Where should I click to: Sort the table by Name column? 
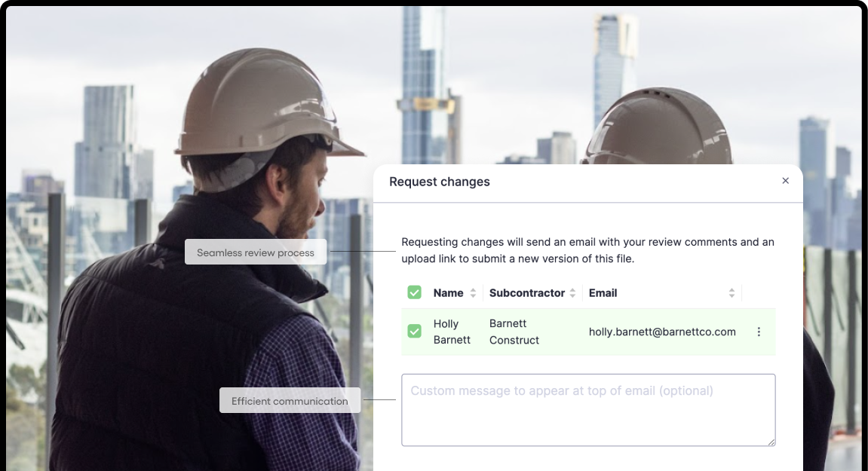click(x=473, y=293)
